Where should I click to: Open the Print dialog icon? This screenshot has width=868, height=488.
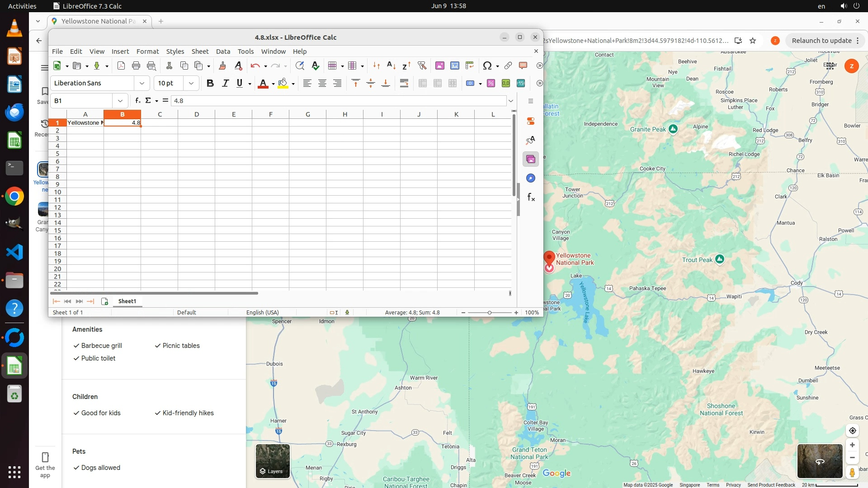136,66
